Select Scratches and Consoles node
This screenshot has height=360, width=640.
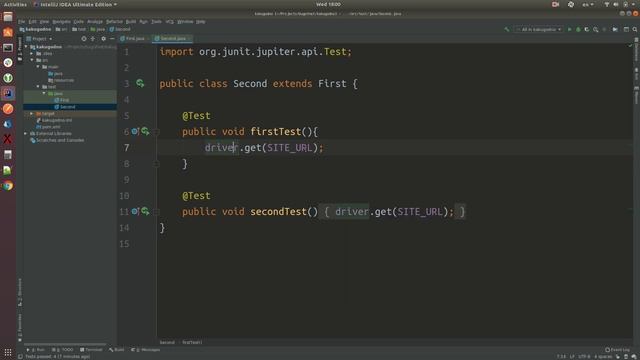point(60,140)
